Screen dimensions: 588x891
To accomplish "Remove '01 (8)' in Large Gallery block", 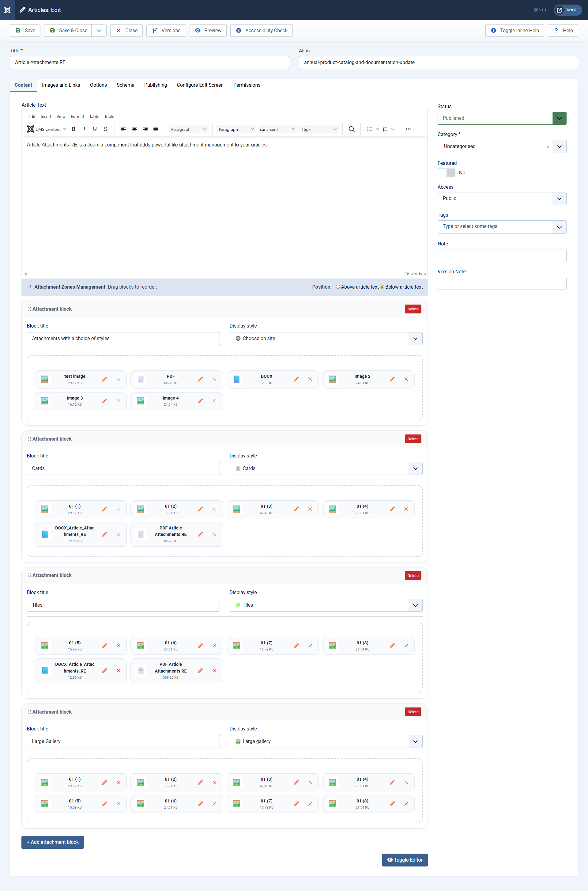I will click(x=406, y=804).
